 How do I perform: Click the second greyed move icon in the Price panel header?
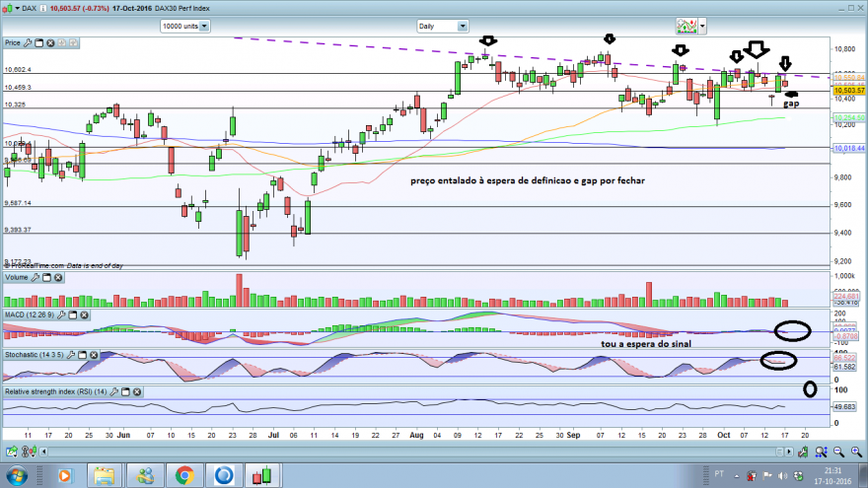click(73, 43)
